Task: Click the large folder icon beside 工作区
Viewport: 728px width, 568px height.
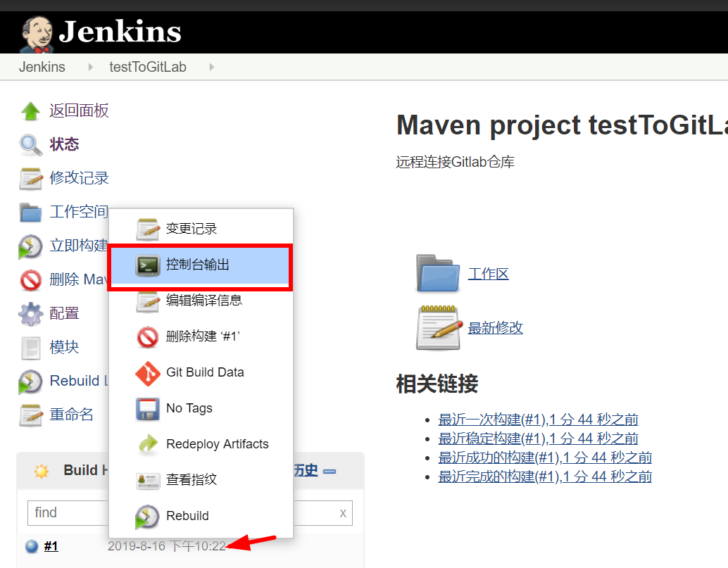Action: (x=438, y=273)
